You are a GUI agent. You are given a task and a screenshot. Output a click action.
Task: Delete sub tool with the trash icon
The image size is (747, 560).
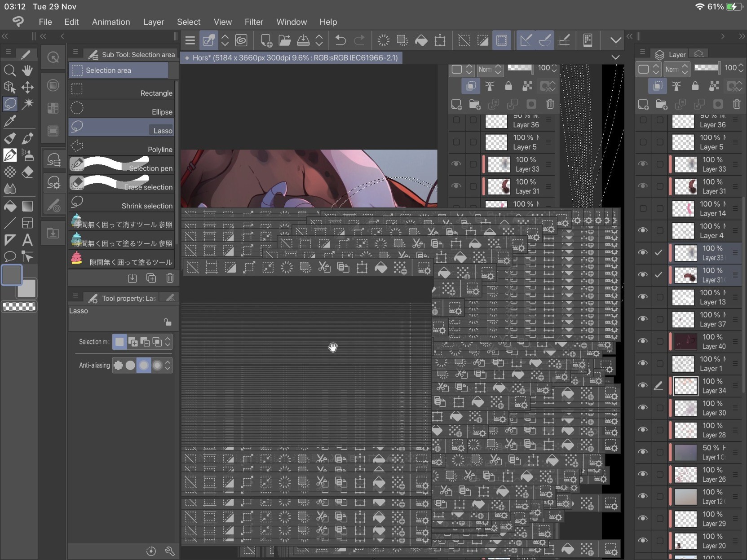(x=170, y=278)
